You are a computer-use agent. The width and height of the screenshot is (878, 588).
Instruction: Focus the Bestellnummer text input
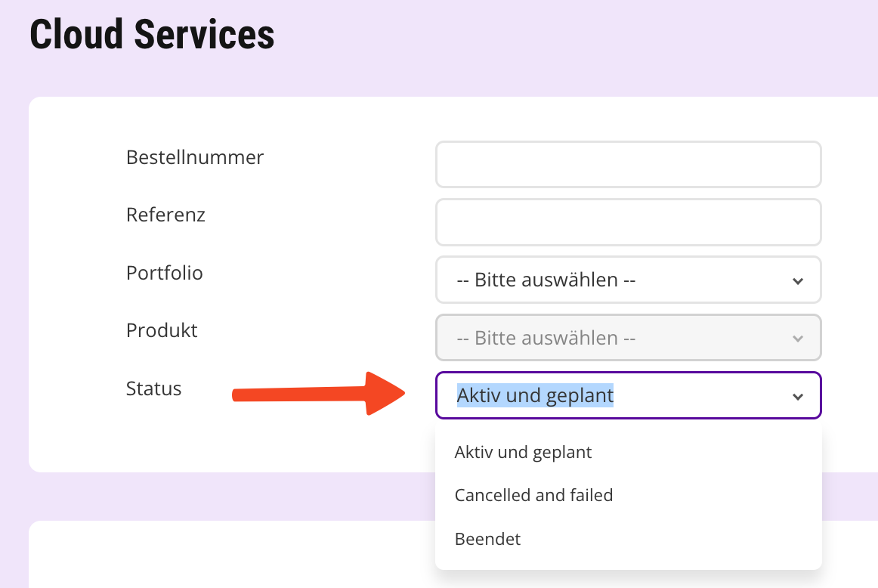[x=628, y=165]
